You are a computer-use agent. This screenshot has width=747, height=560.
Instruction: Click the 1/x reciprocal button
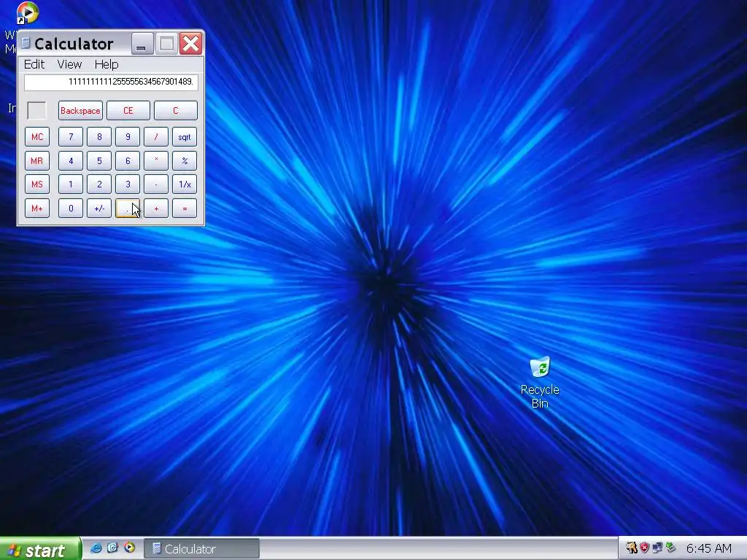pyautogui.click(x=185, y=184)
